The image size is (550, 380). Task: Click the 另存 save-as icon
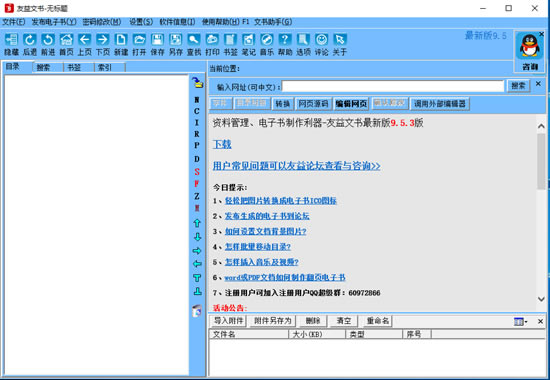[176, 40]
